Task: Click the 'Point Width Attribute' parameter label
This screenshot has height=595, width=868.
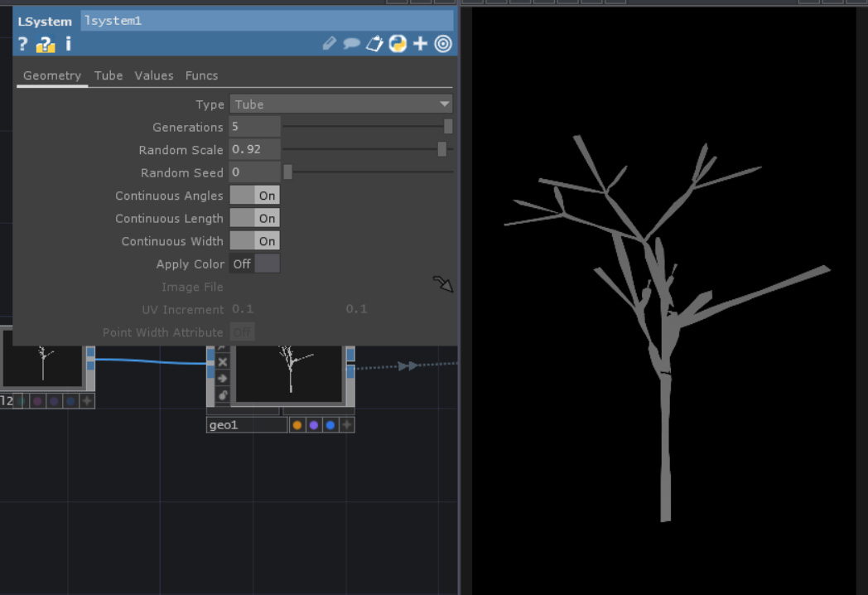Action: (162, 332)
